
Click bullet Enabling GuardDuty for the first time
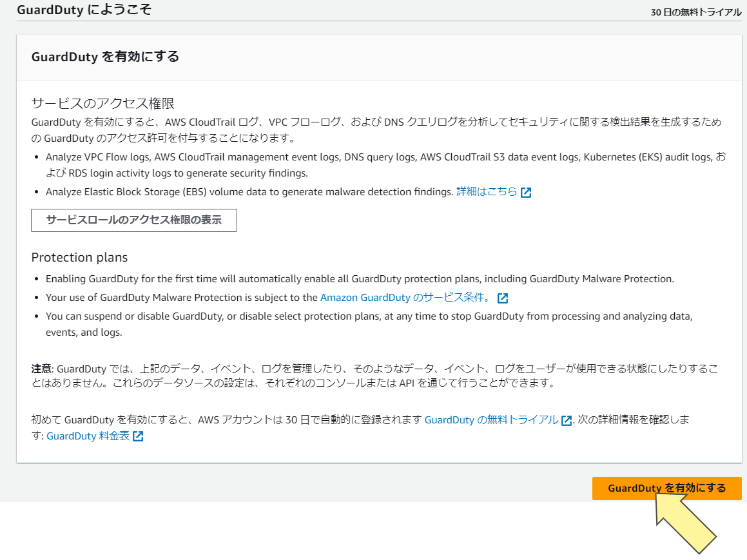point(360,278)
